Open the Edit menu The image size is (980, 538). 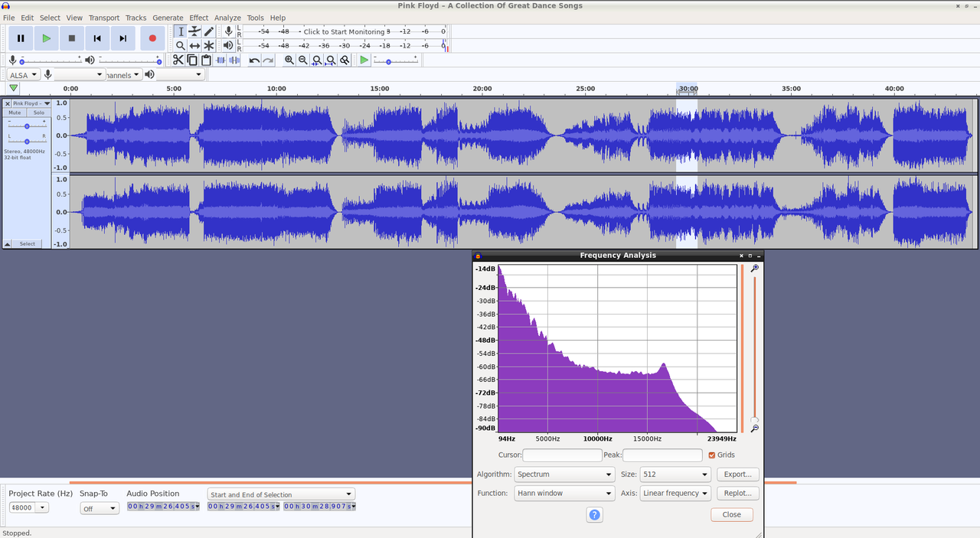pyautogui.click(x=27, y=18)
